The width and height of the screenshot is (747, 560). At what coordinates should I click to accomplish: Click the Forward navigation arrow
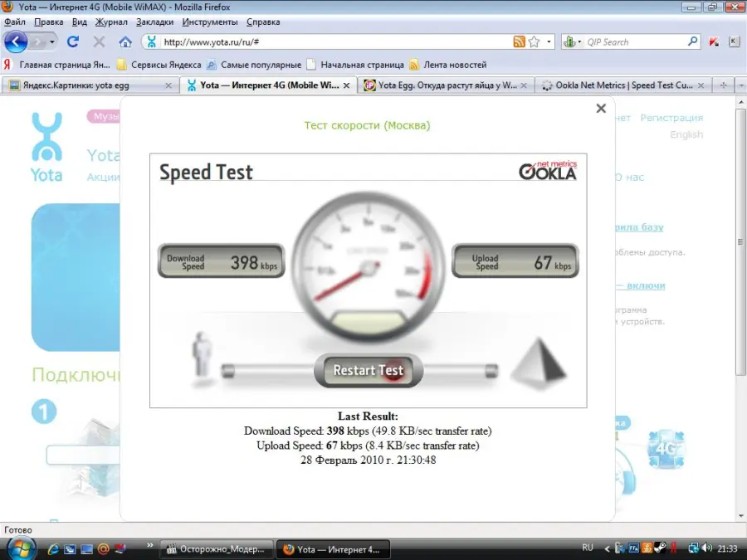pos(37,42)
